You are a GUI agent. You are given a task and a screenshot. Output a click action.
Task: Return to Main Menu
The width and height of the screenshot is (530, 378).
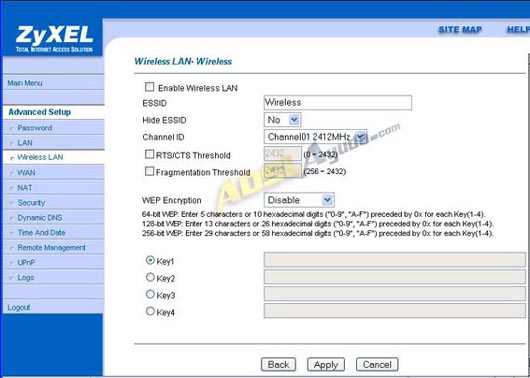[25, 83]
